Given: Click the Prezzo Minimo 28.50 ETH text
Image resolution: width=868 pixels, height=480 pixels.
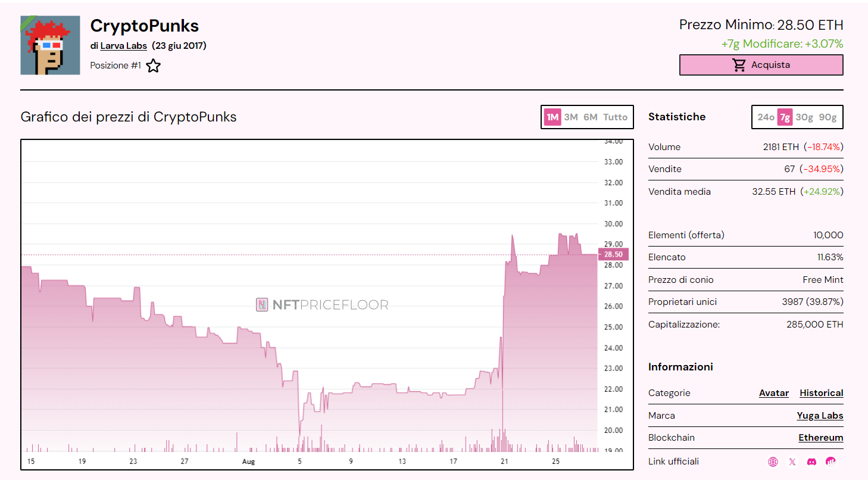Looking at the screenshot, I should [761, 25].
